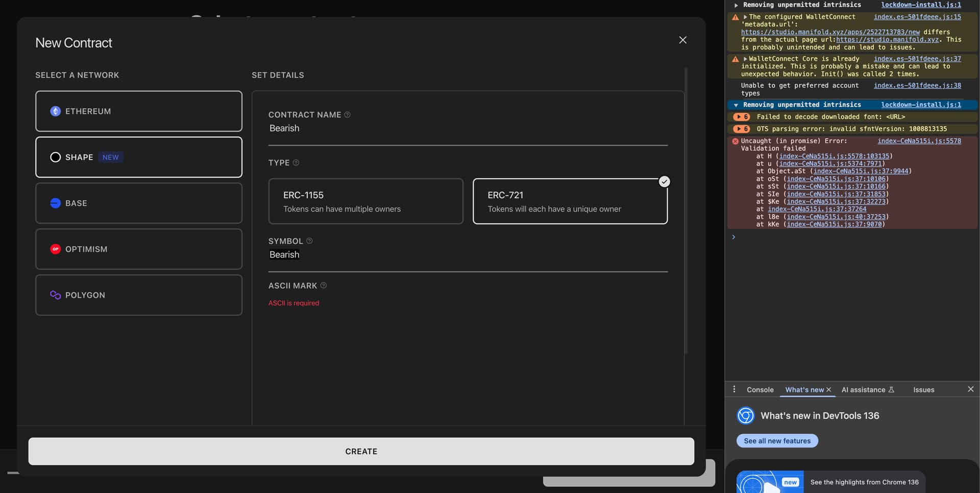
Task: Expand the 6 OTS parsing error group
Action: click(x=742, y=129)
